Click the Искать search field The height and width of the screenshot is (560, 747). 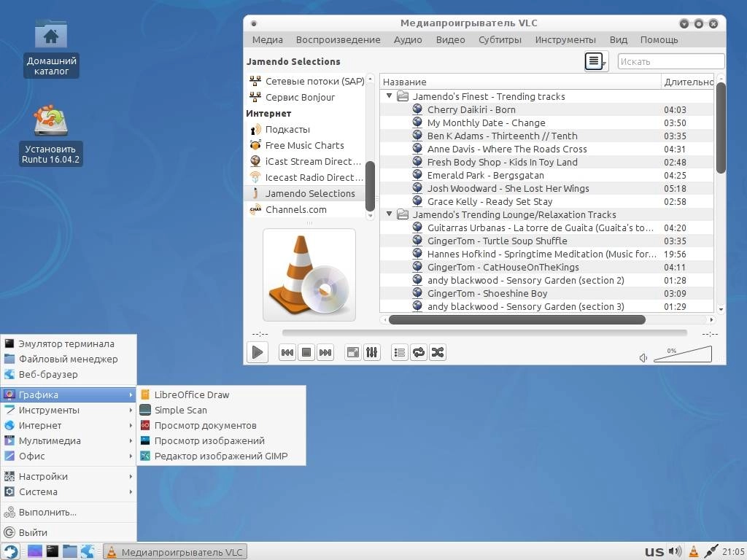[x=671, y=61]
